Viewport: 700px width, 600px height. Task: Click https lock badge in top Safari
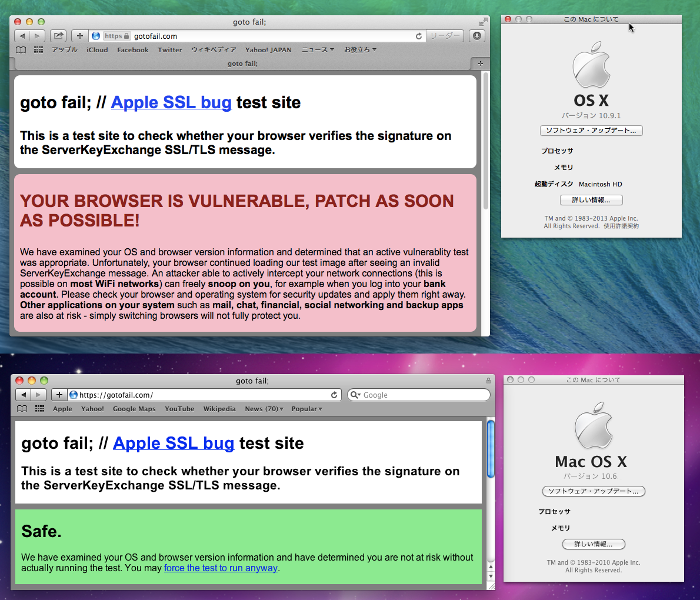click(x=116, y=36)
